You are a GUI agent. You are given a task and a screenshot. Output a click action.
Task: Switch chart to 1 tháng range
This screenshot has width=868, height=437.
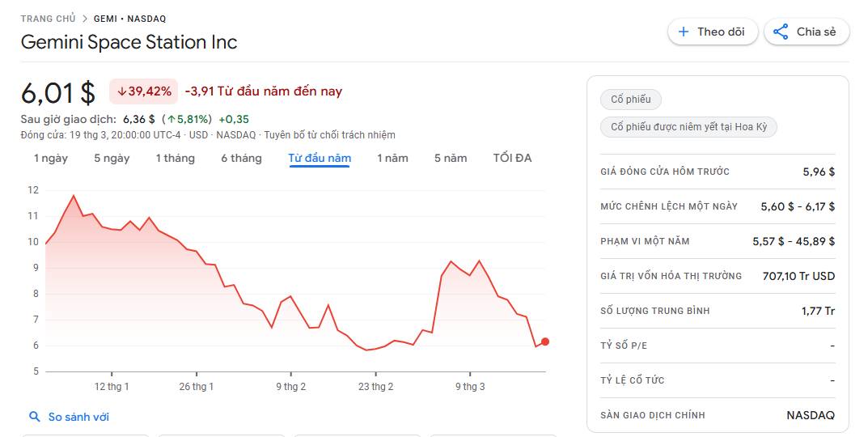176,159
